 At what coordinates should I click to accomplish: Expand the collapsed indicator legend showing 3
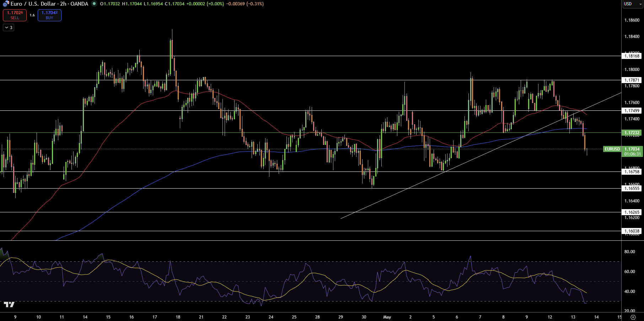tap(9, 27)
